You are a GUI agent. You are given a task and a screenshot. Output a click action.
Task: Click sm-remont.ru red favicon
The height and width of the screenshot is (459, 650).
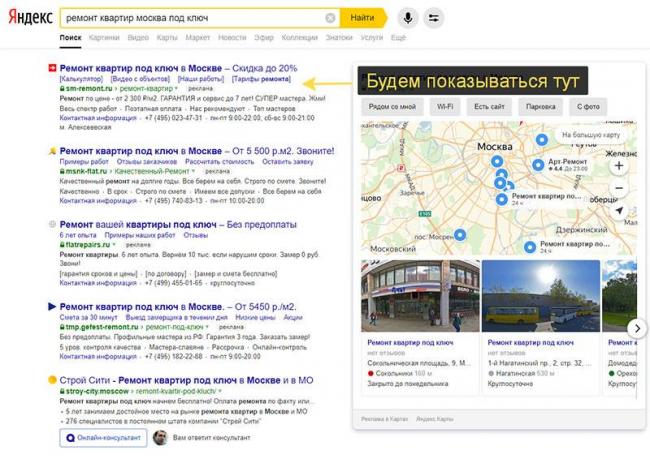pyautogui.click(x=52, y=68)
